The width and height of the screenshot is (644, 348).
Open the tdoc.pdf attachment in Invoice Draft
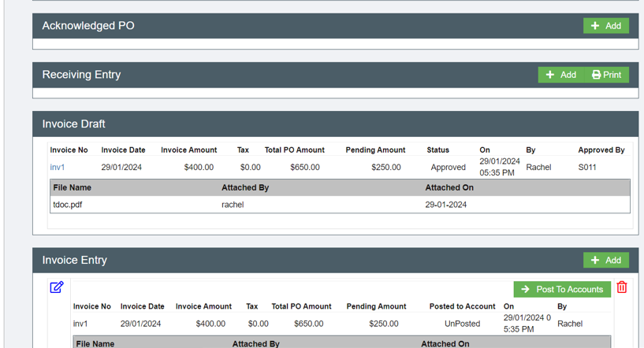(68, 205)
